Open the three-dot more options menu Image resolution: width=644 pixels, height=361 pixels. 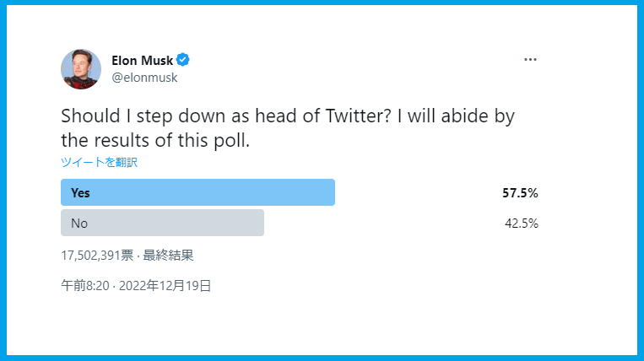coord(530,60)
